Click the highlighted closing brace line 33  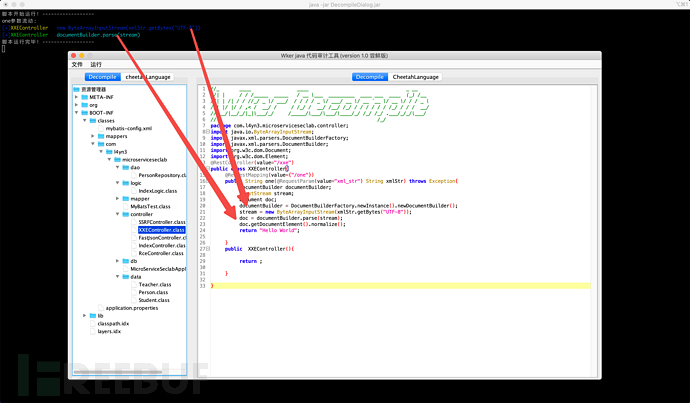pyautogui.click(x=400, y=286)
